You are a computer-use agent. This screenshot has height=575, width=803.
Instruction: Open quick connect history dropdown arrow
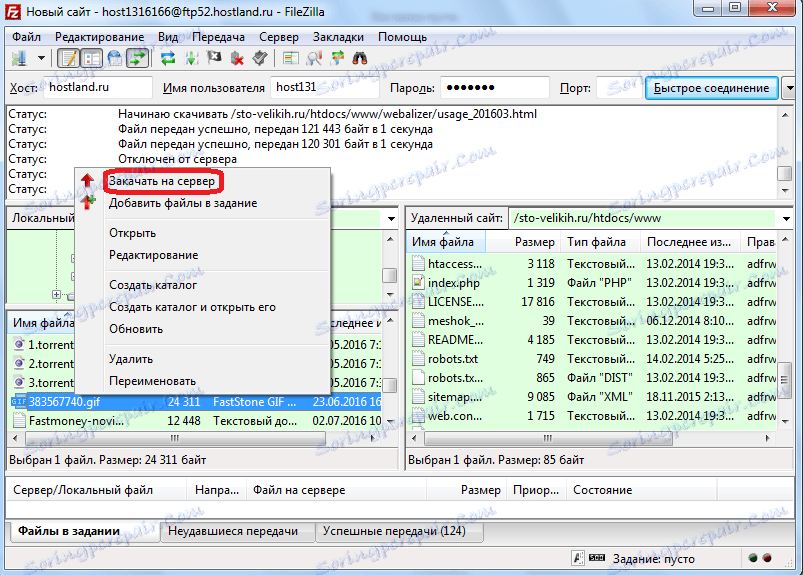(790, 88)
